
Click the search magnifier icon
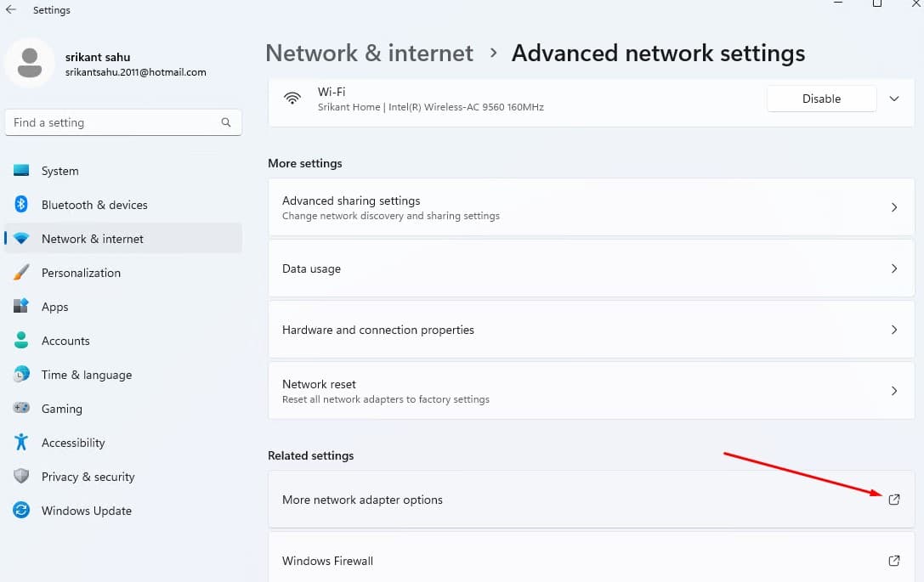coord(226,122)
